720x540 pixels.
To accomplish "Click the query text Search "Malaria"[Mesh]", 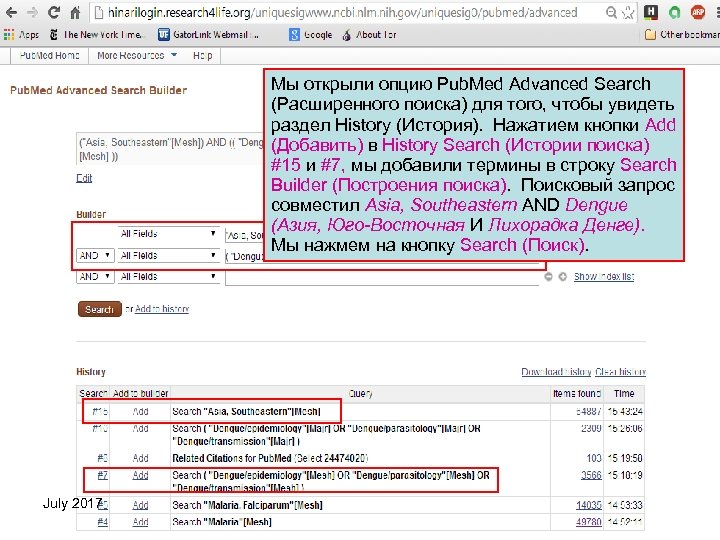I will point(222,522).
